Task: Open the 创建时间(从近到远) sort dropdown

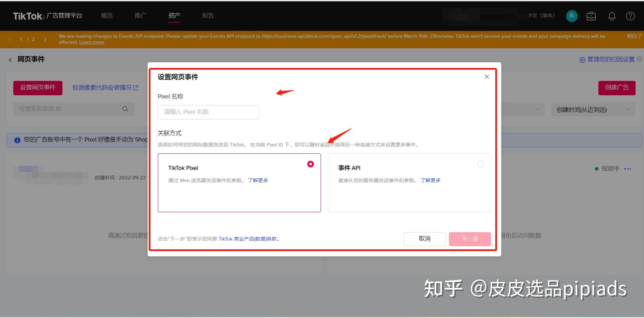Action: click(x=593, y=110)
